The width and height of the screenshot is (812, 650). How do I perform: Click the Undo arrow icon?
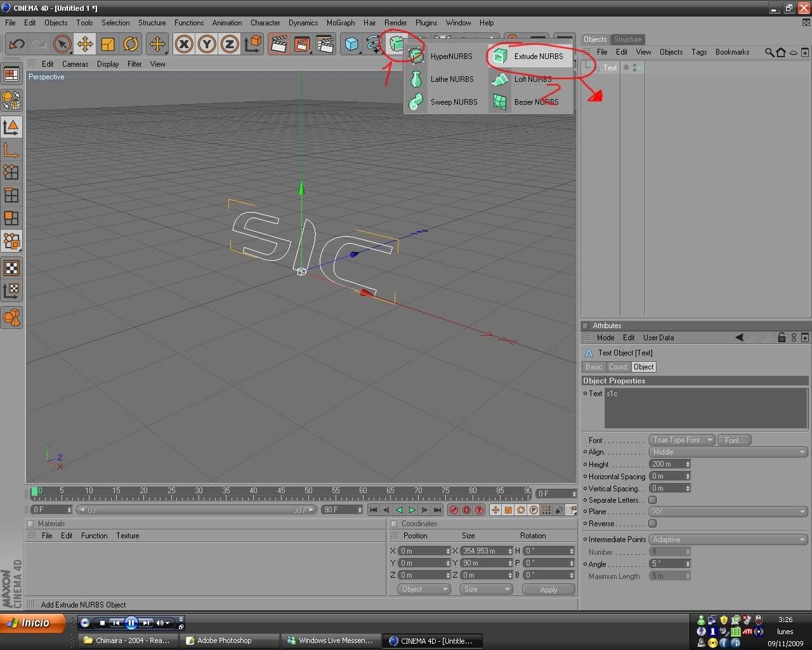pos(16,44)
